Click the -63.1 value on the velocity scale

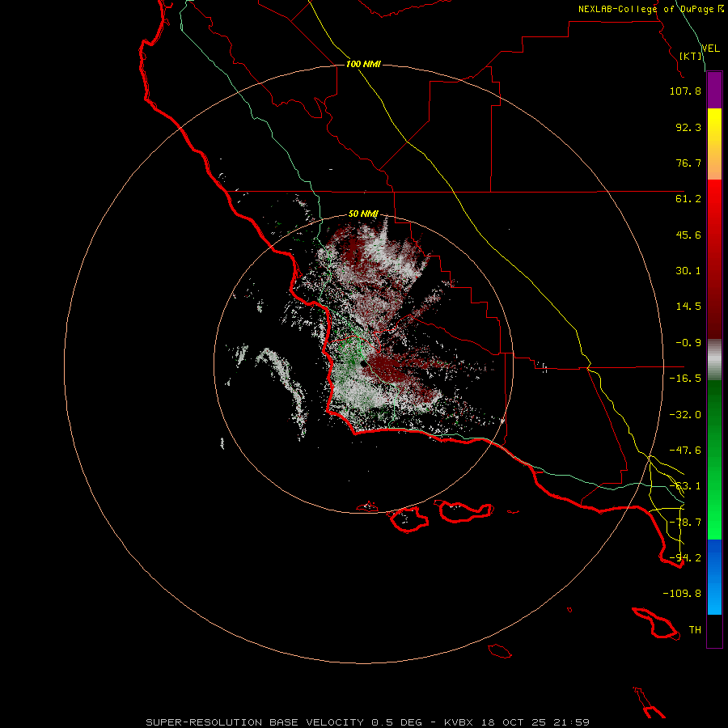[x=685, y=486]
